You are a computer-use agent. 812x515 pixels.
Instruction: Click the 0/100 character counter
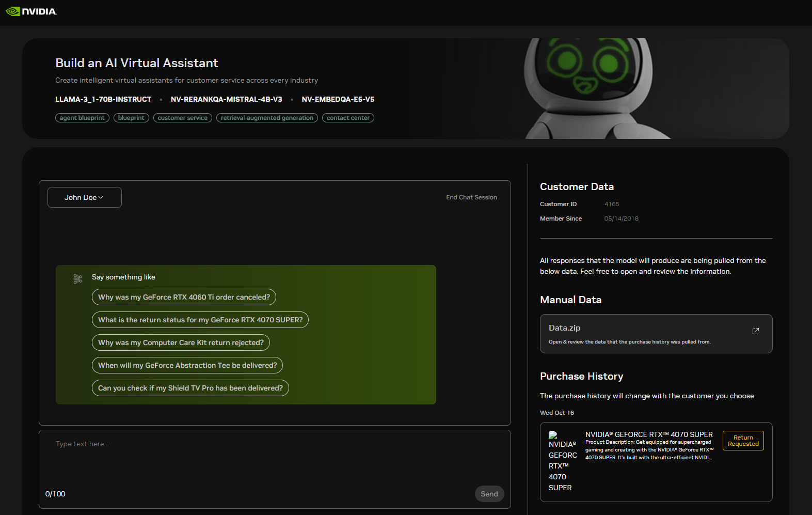[55, 494]
